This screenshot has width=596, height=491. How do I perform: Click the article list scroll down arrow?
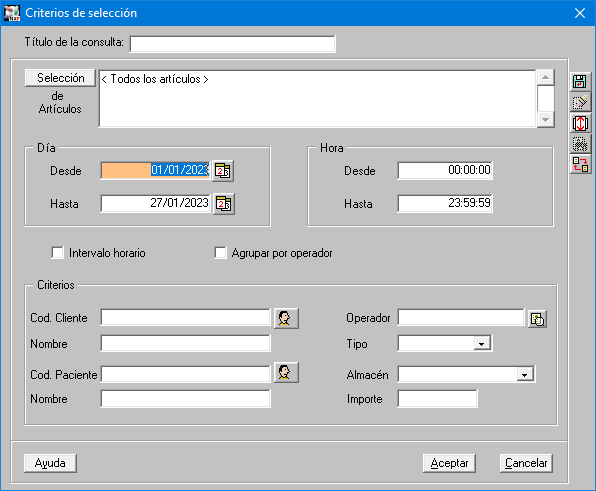coord(545,120)
